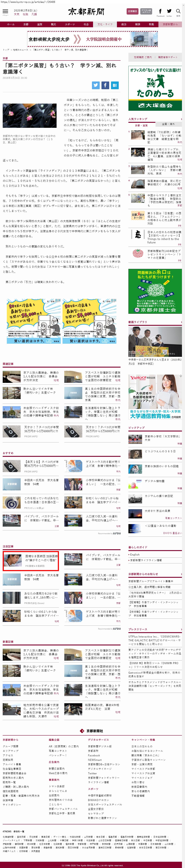Share article via blue Twitter button
Viewport: 185px width, 868px height.
point(96,85)
